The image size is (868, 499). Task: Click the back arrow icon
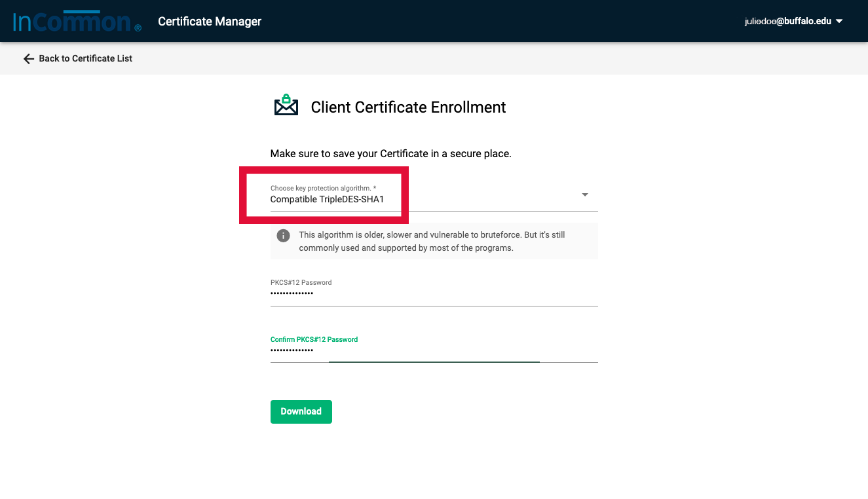28,59
